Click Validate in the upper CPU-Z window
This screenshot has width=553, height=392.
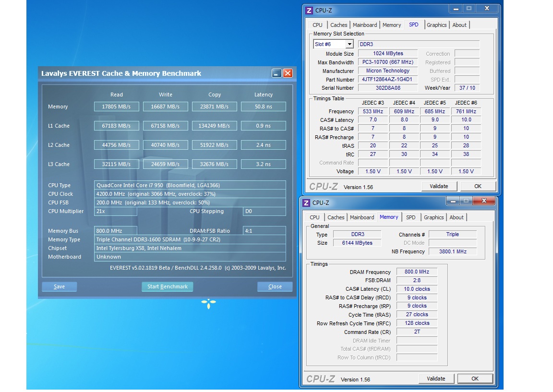[x=439, y=186]
